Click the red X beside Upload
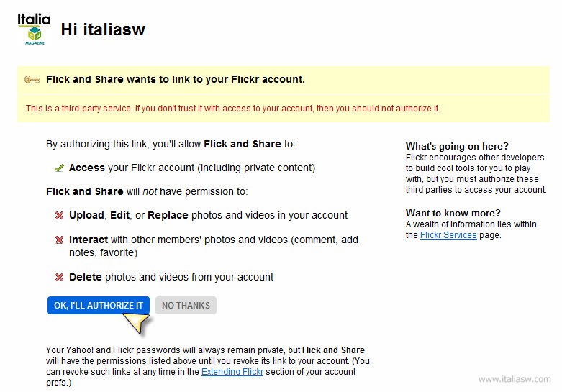This screenshot has width=562, height=392. click(59, 215)
